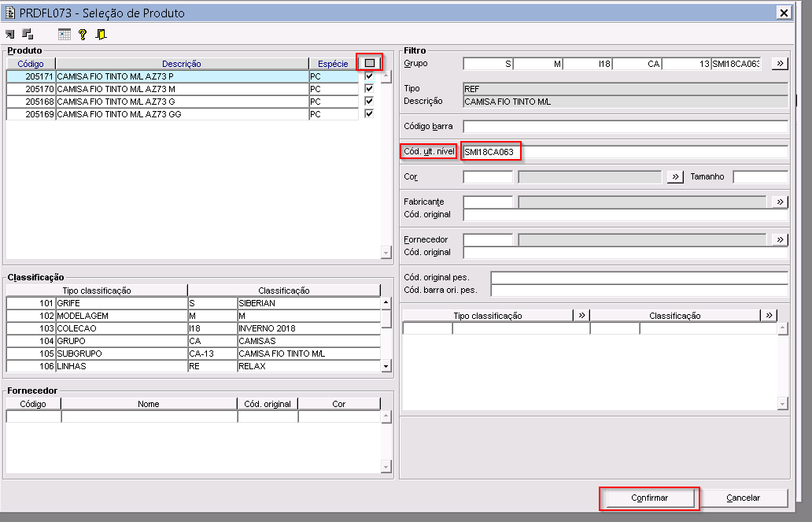Toggle the select-all checkbox in Produto header
812x522 pixels.
[369, 63]
